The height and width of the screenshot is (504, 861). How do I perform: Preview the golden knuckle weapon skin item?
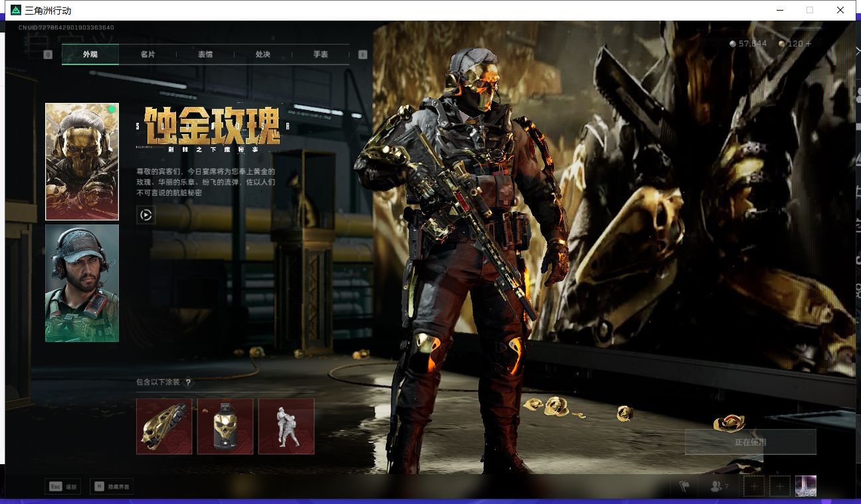pos(164,426)
